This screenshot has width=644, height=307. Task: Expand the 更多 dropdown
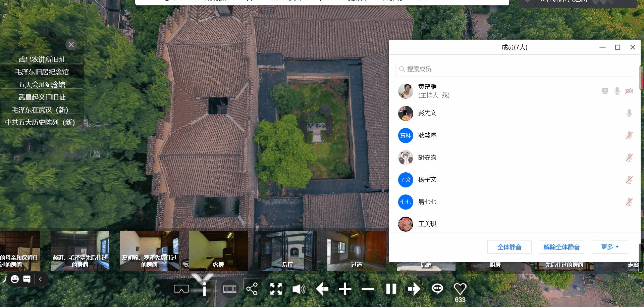click(x=610, y=247)
